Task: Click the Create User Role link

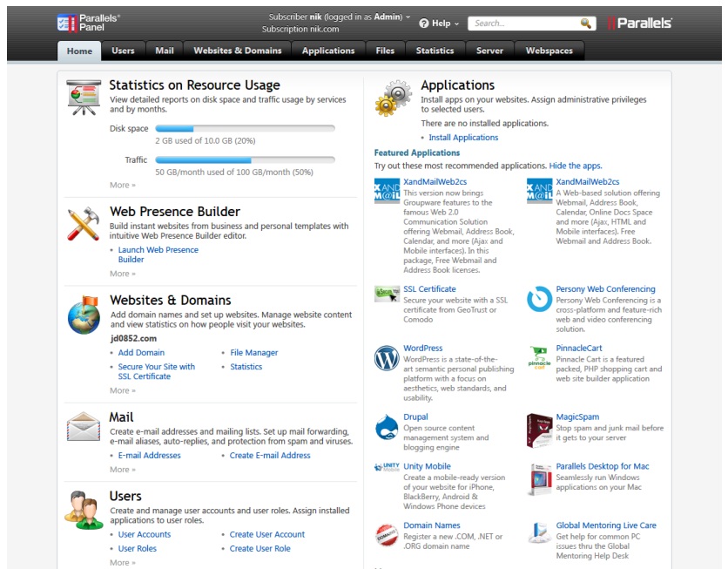Action: point(260,548)
